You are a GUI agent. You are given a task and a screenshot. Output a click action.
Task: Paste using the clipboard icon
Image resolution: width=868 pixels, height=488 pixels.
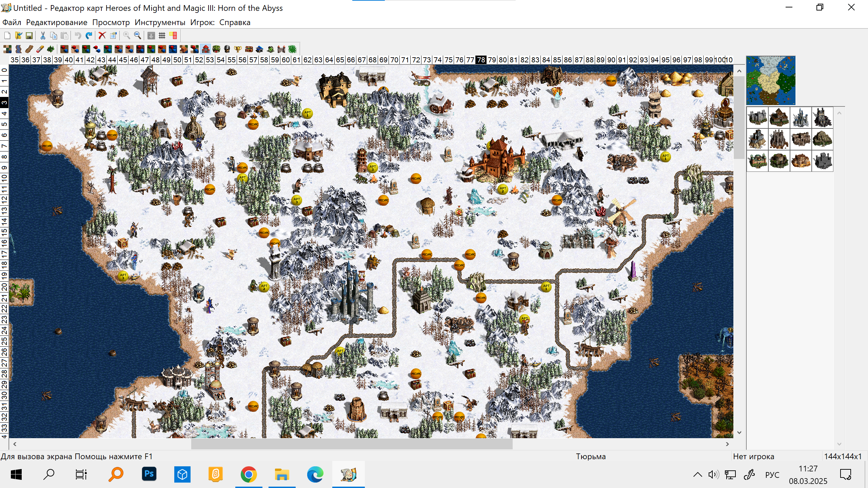coord(64,36)
